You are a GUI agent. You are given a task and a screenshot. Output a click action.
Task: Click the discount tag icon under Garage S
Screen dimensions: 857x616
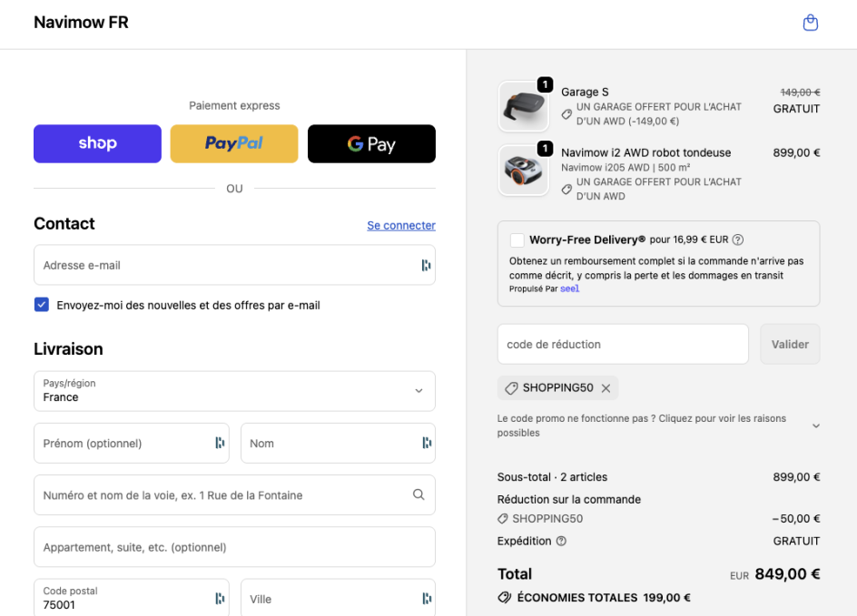[566, 114]
